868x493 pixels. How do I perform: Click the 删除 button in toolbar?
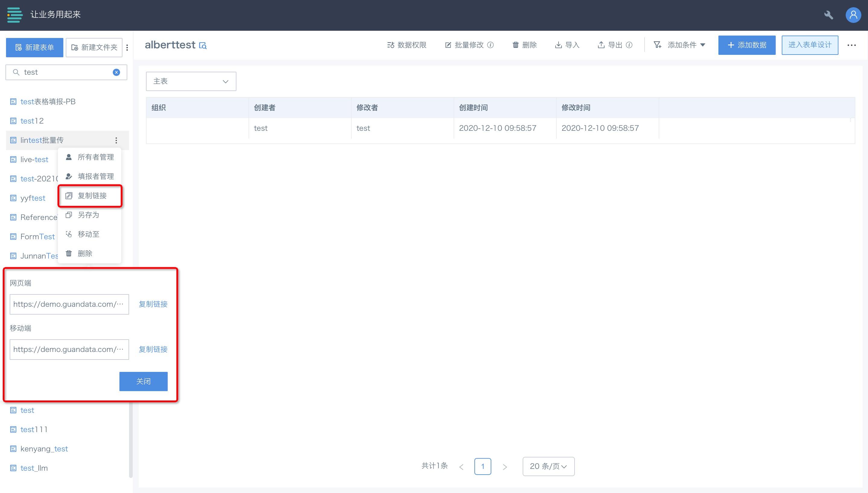(524, 45)
